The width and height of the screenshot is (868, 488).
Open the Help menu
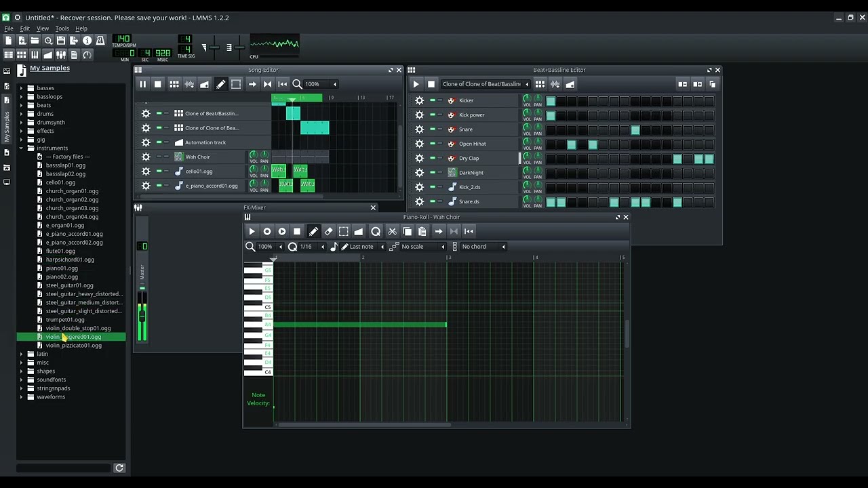tap(81, 28)
